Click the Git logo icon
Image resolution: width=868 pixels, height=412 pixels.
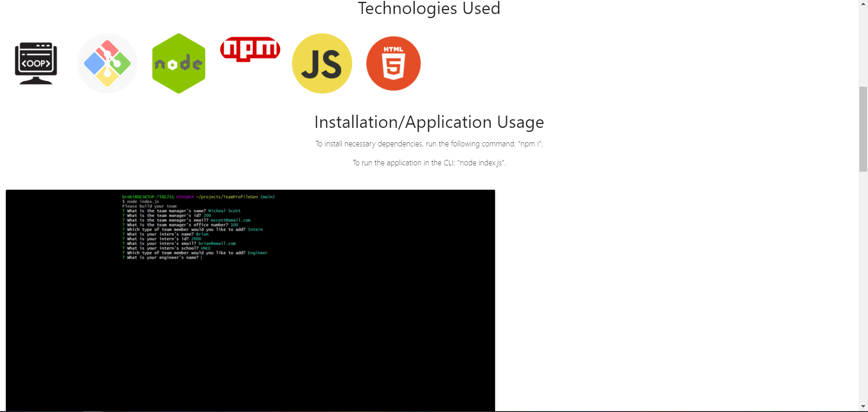[107, 63]
